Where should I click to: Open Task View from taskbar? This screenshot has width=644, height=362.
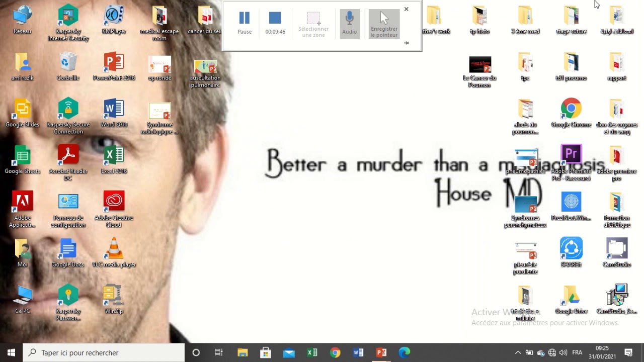click(x=219, y=352)
